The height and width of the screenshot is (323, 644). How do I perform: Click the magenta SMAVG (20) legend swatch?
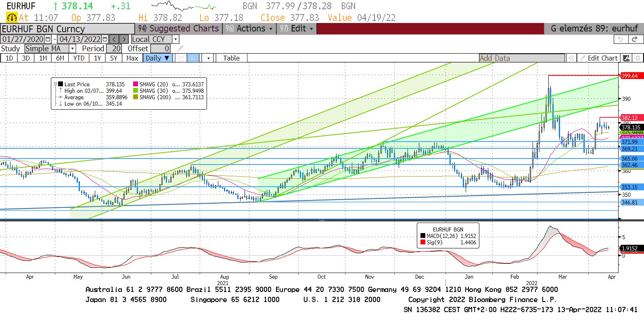click(x=136, y=84)
